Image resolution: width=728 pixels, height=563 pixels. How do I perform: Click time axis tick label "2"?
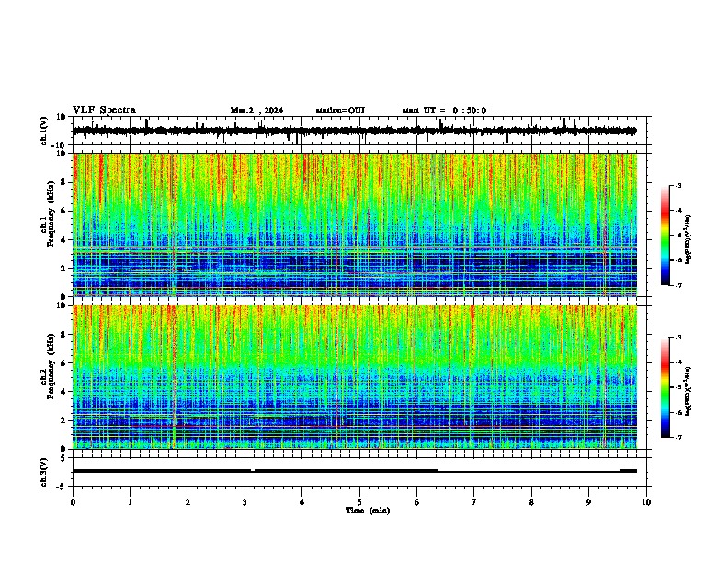[x=188, y=502]
